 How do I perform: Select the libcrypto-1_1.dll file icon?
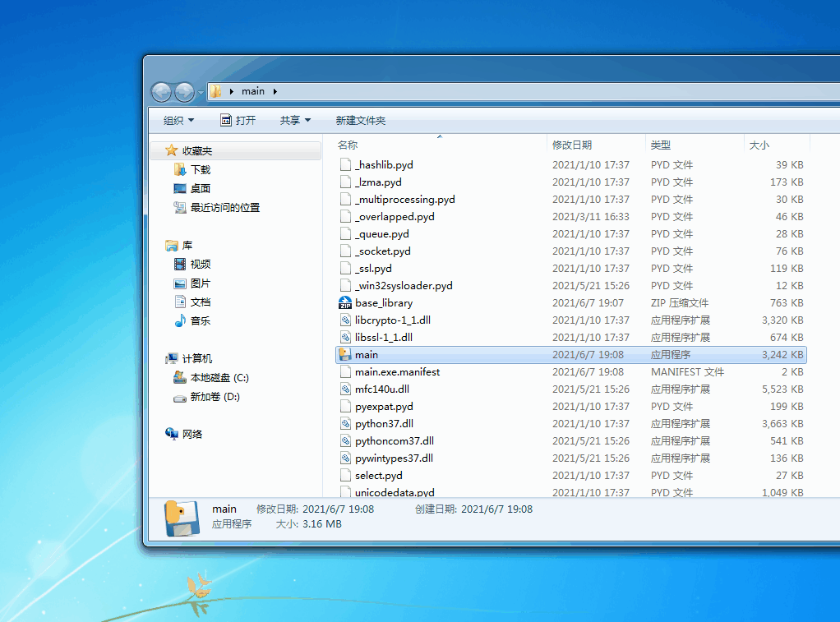[345, 320]
